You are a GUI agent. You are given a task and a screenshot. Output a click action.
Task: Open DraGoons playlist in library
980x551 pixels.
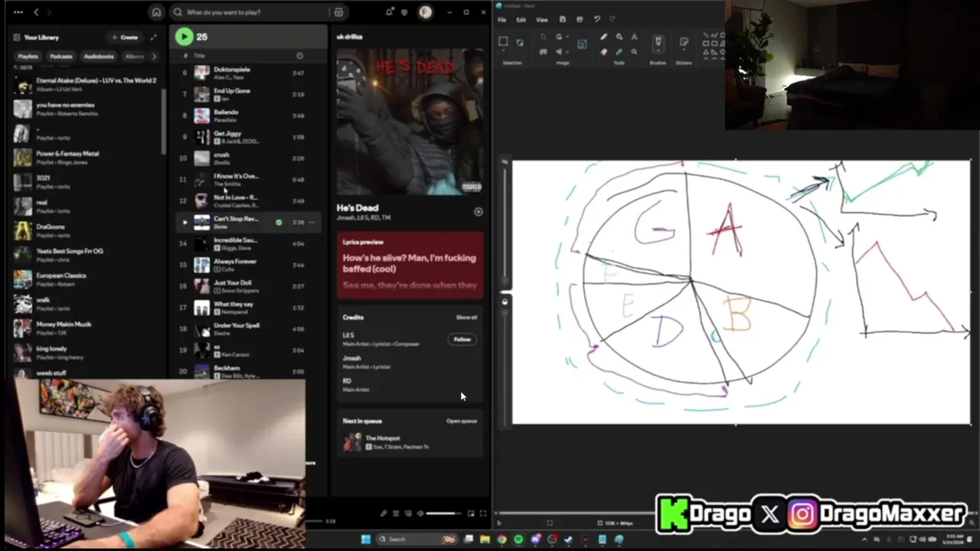point(84,230)
